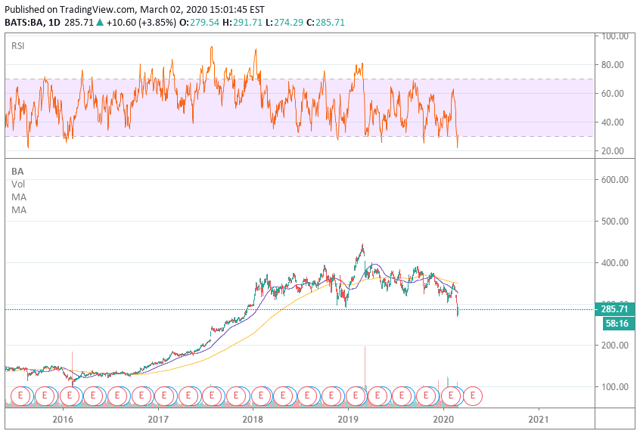640x434 pixels.
Task: Click earnings E marker nearest the 2018 label
Action: (x=260, y=396)
